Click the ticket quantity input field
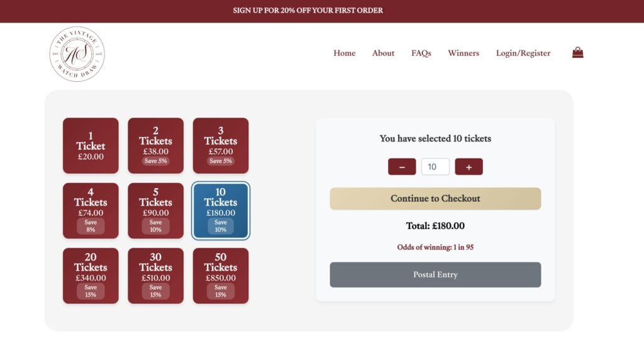Screen dimensions: 644x356 coord(435,167)
